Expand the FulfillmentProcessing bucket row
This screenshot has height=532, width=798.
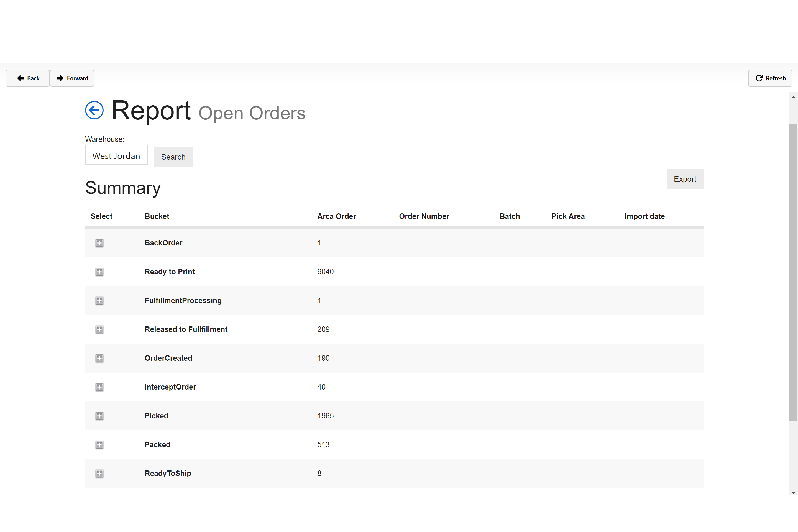pyautogui.click(x=99, y=301)
